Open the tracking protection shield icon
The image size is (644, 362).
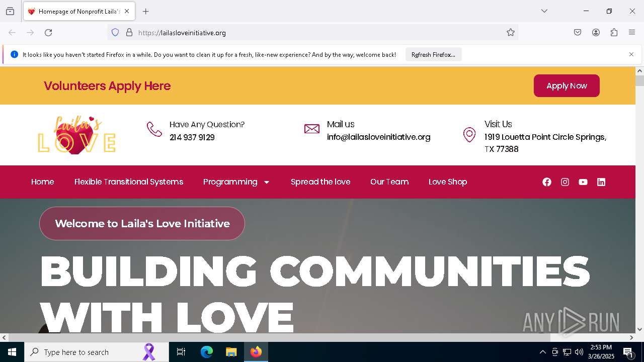pos(115,33)
